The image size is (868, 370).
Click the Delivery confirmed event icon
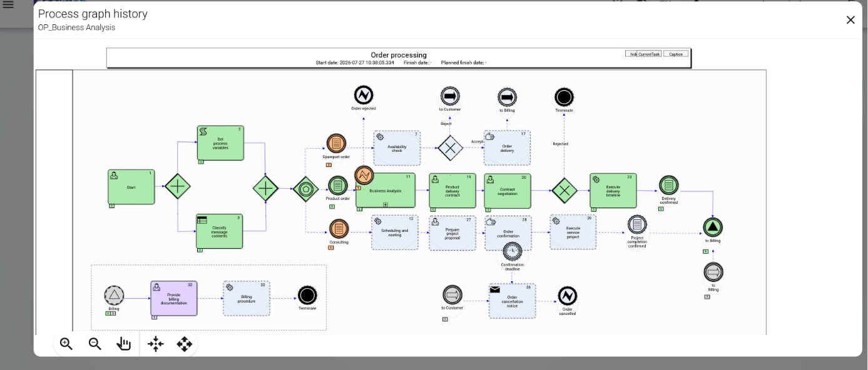coord(669,186)
